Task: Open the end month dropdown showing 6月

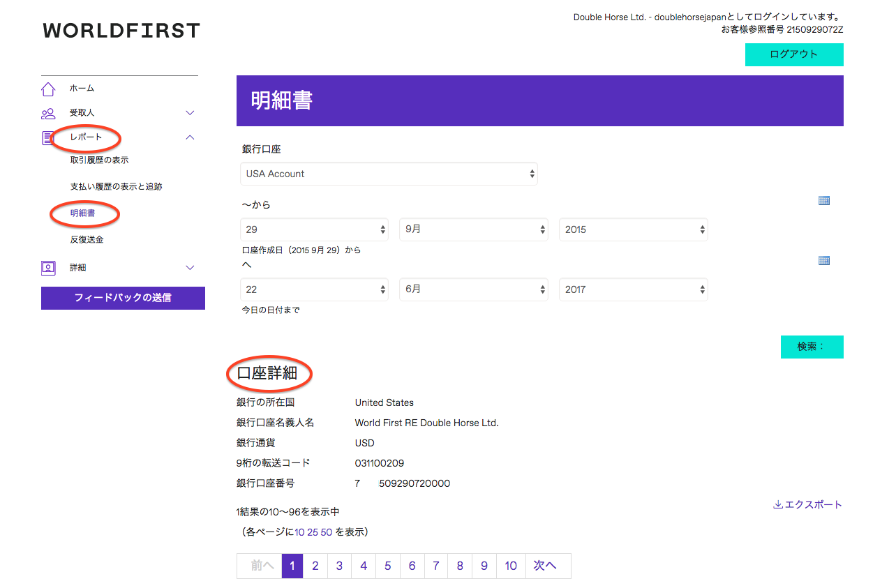Action: click(474, 289)
